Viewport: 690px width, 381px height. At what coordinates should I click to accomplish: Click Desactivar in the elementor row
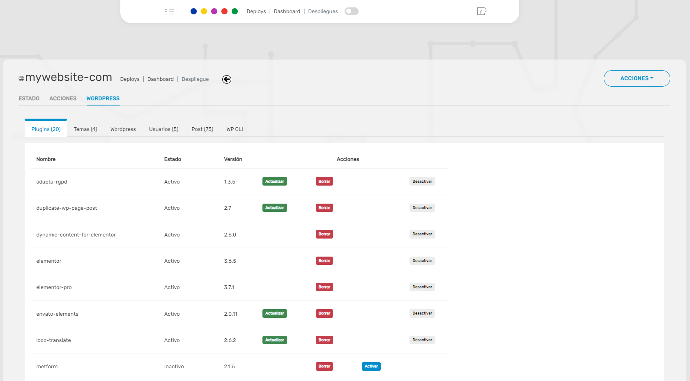tap(422, 260)
